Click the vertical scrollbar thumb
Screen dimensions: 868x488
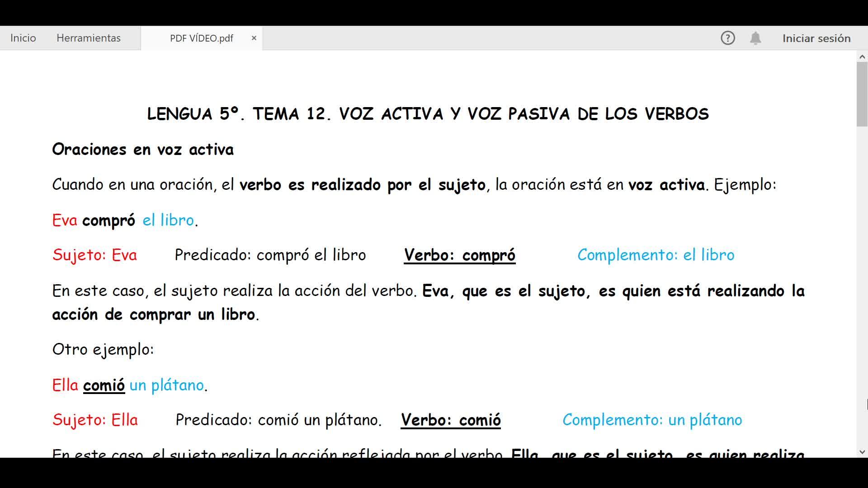coord(862,94)
